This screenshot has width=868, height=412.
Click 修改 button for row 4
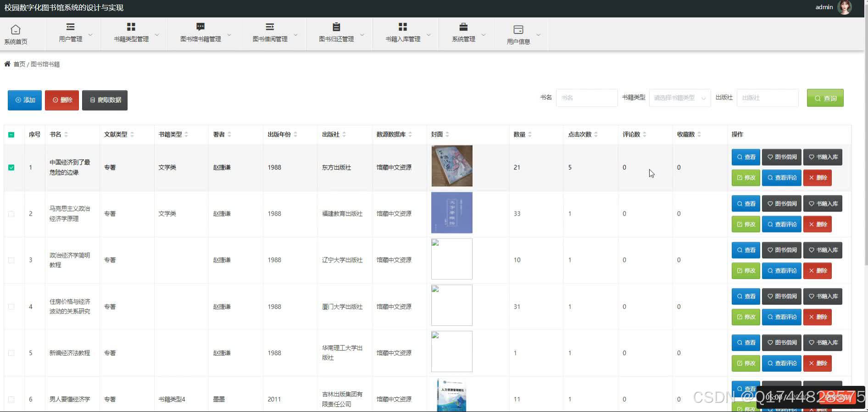coord(746,317)
